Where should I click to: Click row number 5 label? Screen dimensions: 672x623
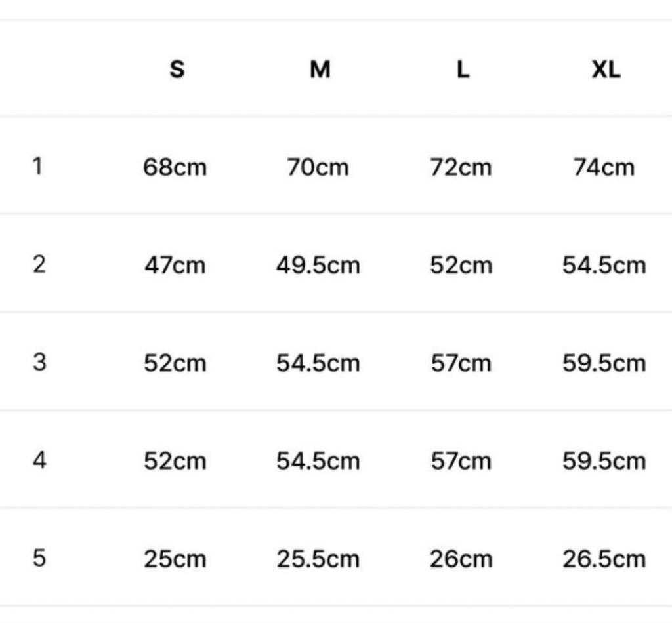(39, 559)
